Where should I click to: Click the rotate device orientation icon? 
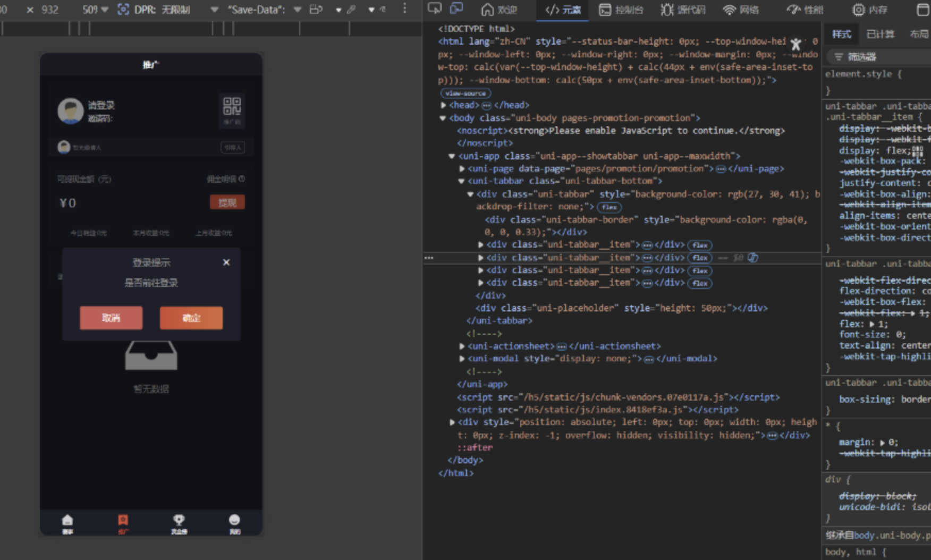point(316,10)
